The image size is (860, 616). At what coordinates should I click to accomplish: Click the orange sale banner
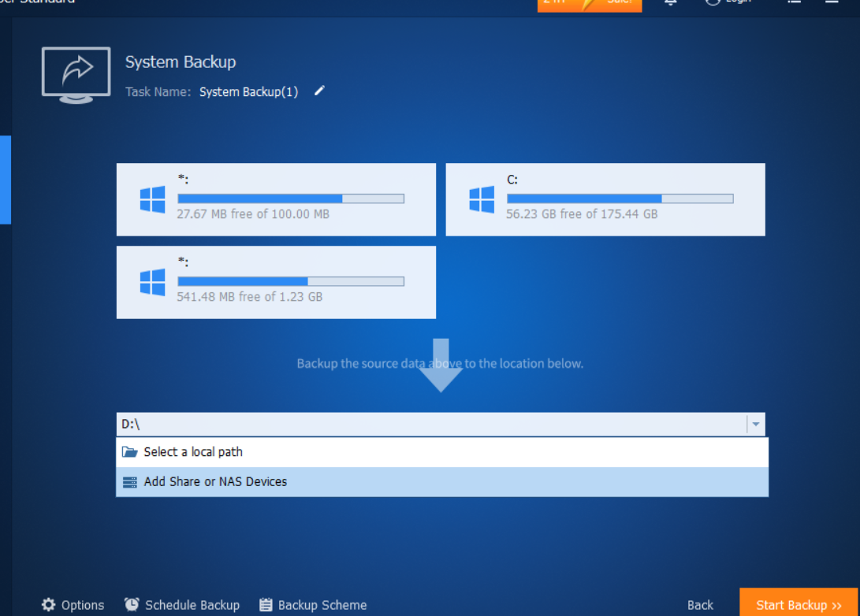coord(590,5)
